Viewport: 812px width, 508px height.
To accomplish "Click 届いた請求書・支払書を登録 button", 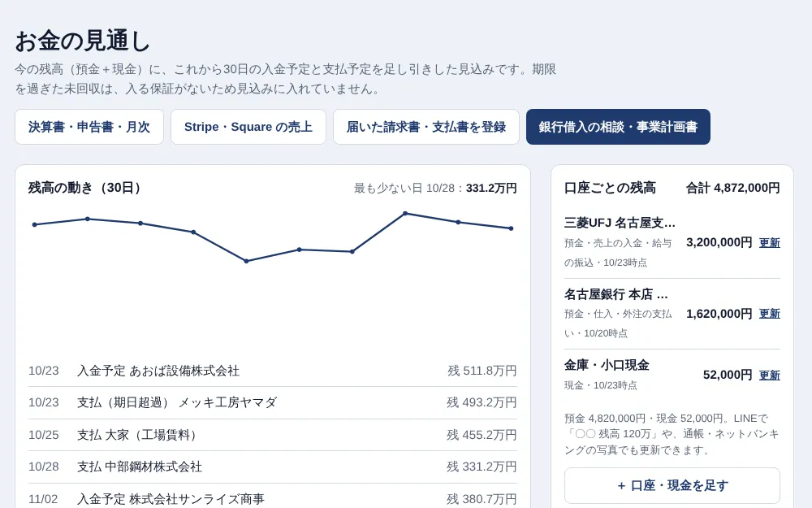I will pyautogui.click(x=426, y=127).
